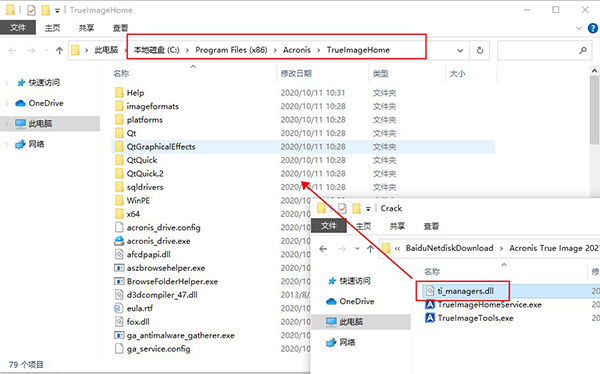Open recent locations dropdown in TrueImageHome
The image size is (600, 374).
[x=47, y=50]
